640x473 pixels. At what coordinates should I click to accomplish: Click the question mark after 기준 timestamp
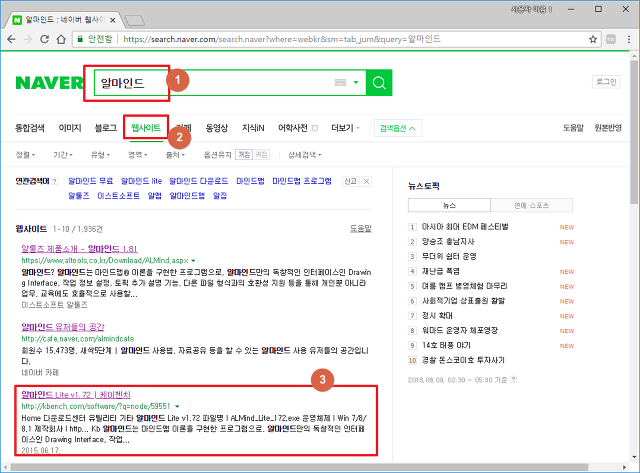pos(513,380)
